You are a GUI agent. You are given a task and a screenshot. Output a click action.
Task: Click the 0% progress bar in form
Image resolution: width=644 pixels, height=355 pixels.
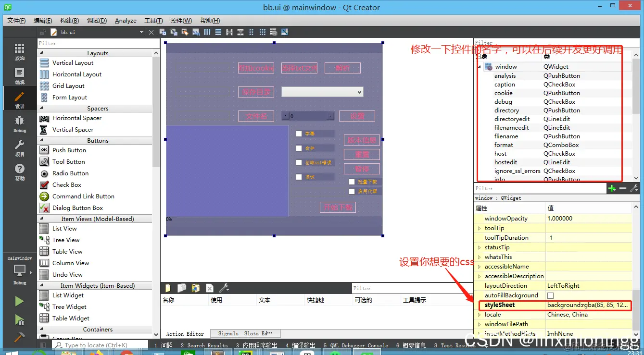coord(274,219)
